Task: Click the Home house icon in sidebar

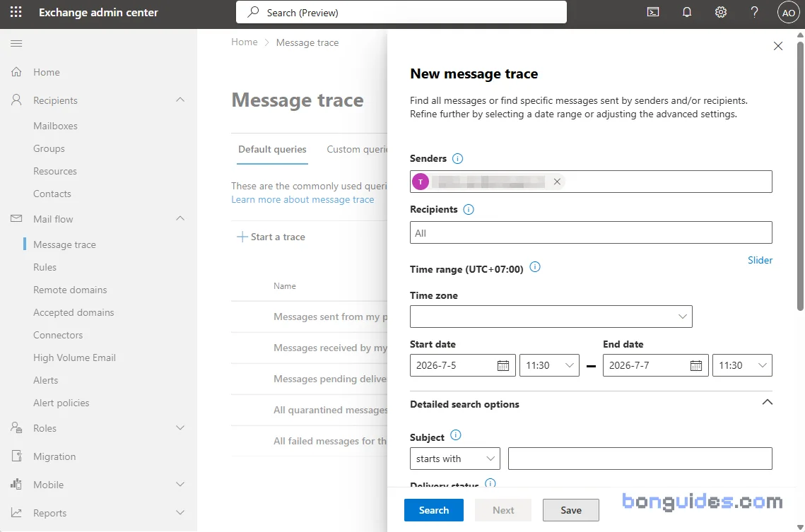Action: point(16,72)
